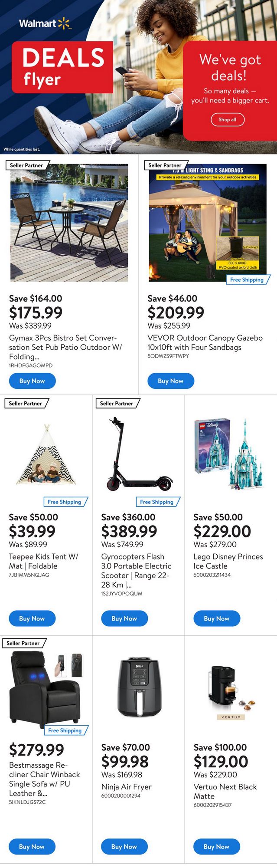The width and height of the screenshot is (277, 868).
Task: Buy the Vertuo Next Black Matte
Action: [216, 847]
